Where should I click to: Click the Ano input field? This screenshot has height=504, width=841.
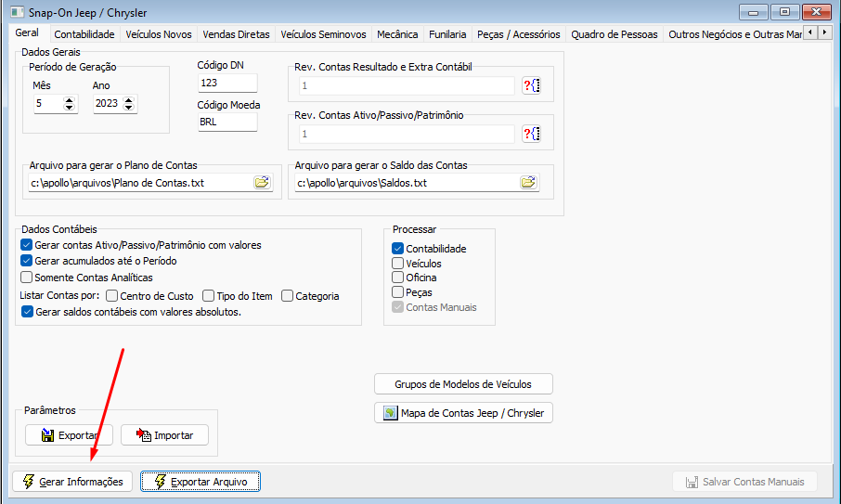pyautogui.click(x=108, y=103)
